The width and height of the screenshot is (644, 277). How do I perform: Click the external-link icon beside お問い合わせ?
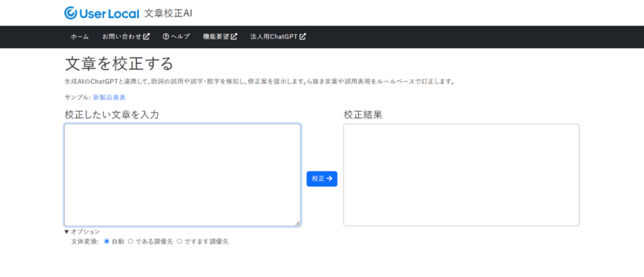click(147, 36)
